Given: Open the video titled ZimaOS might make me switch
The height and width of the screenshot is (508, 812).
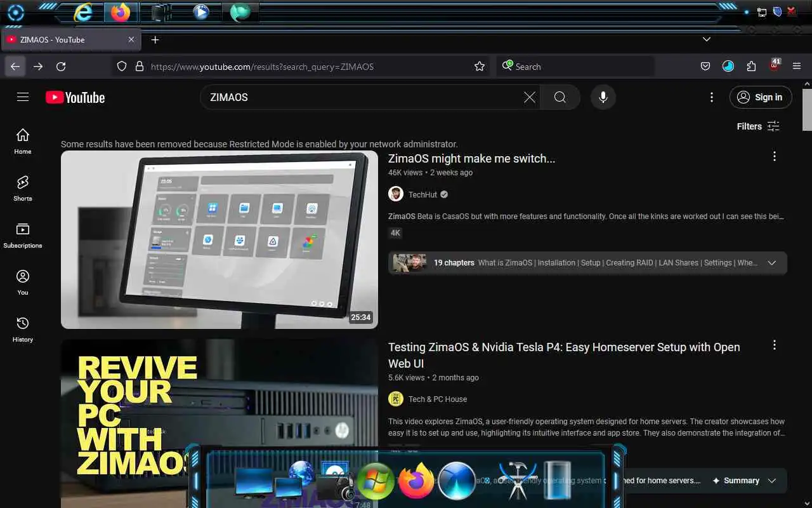Looking at the screenshot, I should (x=472, y=159).
